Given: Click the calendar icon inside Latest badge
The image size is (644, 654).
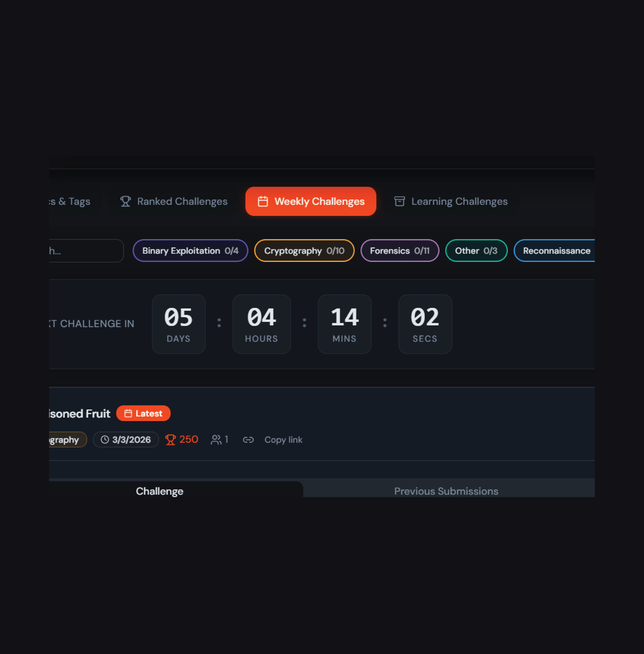Looking at the screenshot, I should pyautogui.click(x=128, y=413).
